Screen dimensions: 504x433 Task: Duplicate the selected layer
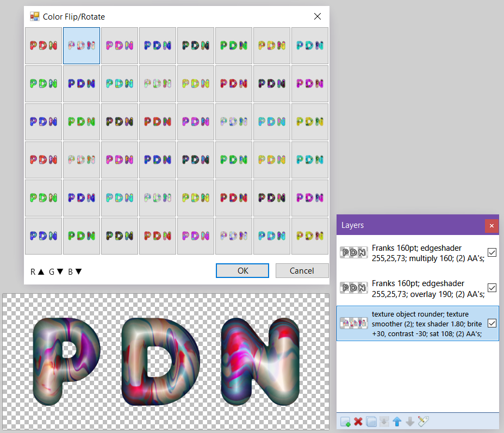coord(371,422)
